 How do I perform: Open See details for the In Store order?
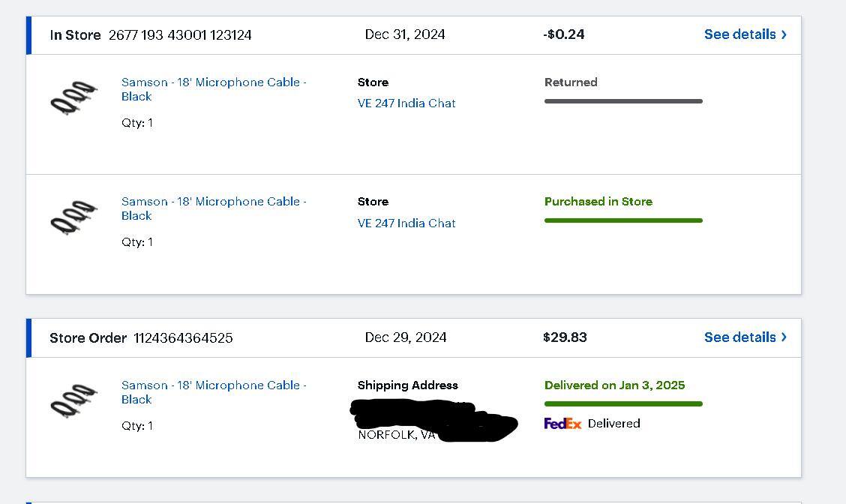[739, 34]
